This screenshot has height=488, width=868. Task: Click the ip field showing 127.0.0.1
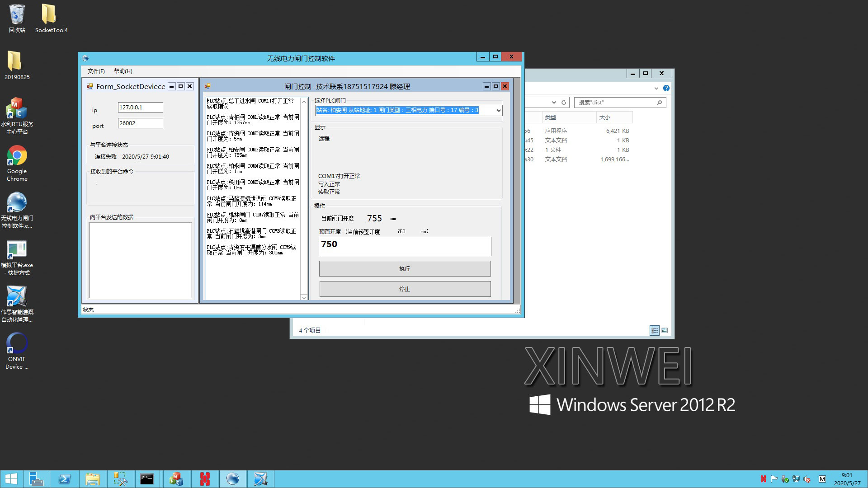click(140, 107)
